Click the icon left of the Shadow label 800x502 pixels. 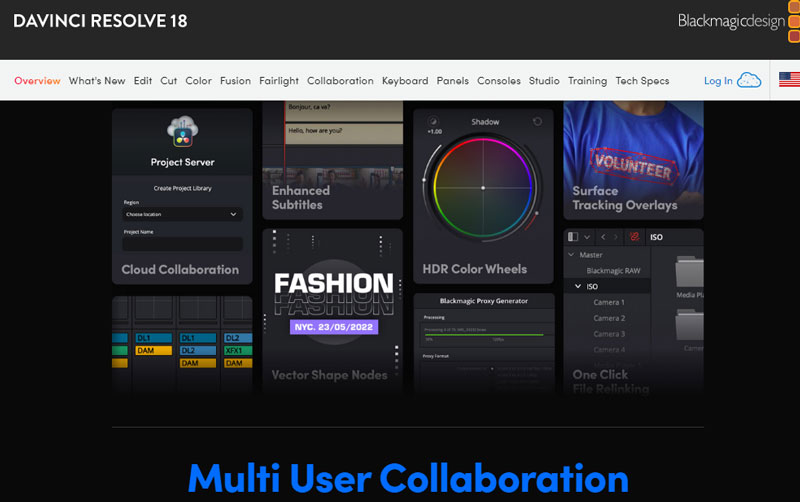(433, 121)
